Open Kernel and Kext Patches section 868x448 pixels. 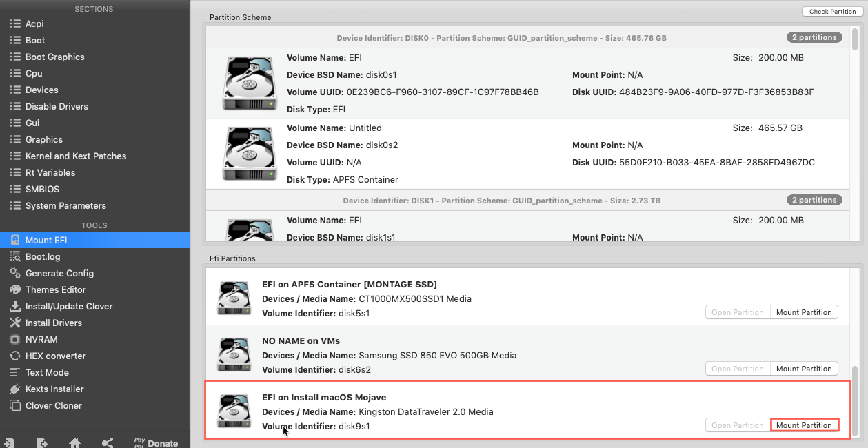(x=94, y=156)
